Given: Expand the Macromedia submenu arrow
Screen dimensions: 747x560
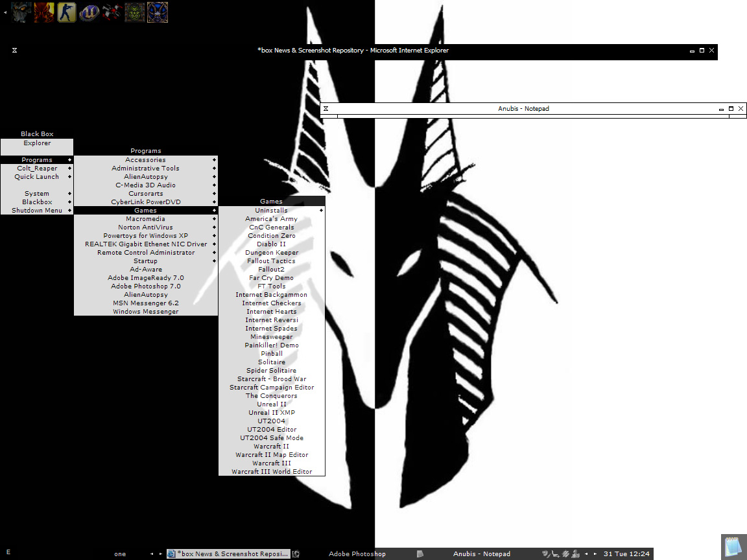Looking at the screenshot, I should [x=215, y=219].
